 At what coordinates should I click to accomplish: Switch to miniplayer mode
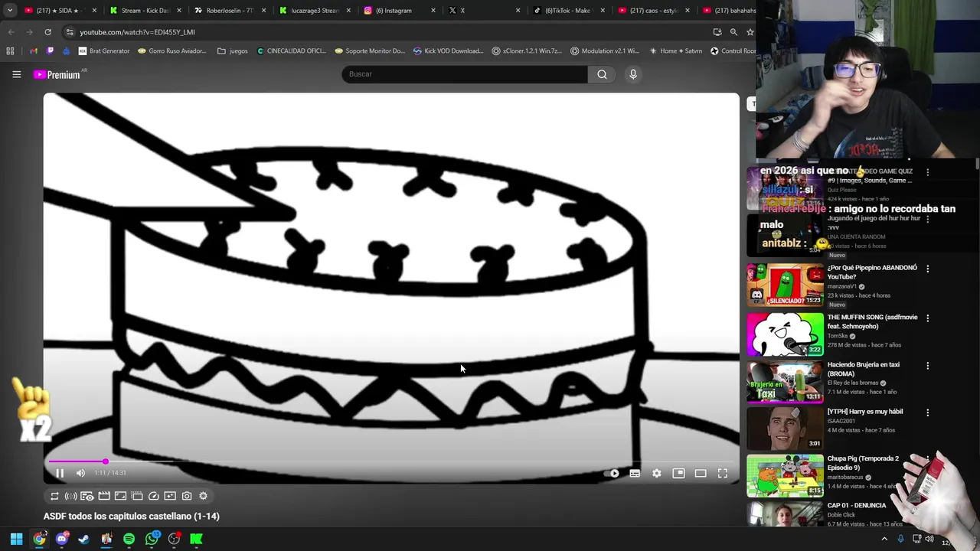coord(678,473)
